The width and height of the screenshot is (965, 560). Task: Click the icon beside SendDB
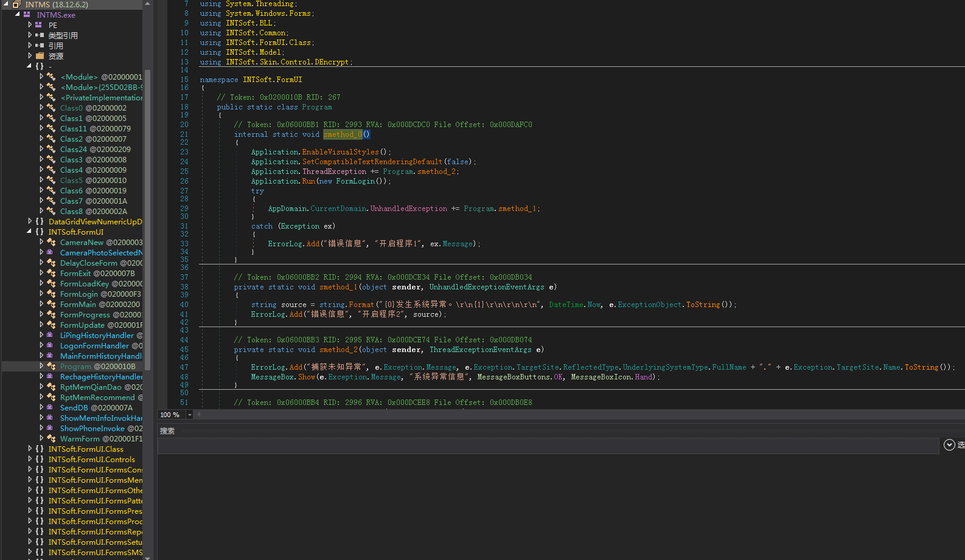point(51,407)
